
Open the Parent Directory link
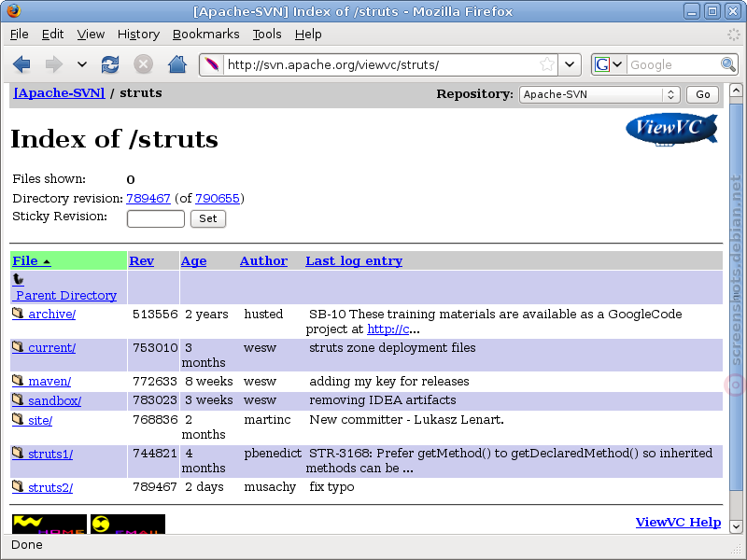point(66,295)
